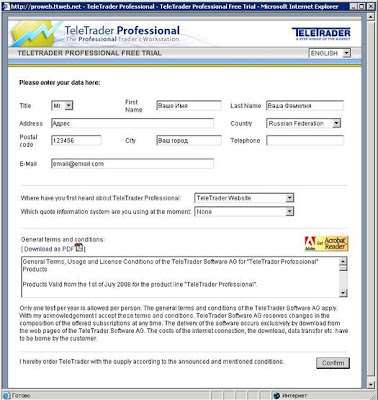Click the Get Acrobat Reader badge
Screen dimensions: 378x400
pos(326,243)
